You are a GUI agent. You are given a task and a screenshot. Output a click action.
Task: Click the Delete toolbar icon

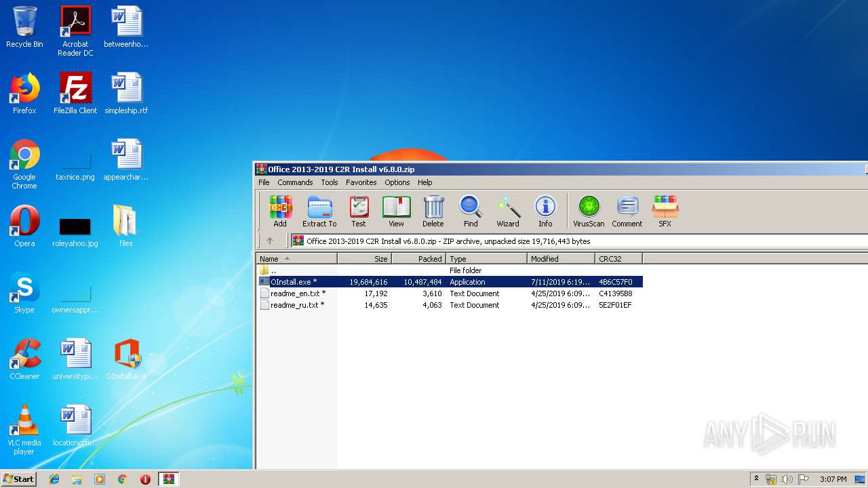coord(433,211)
